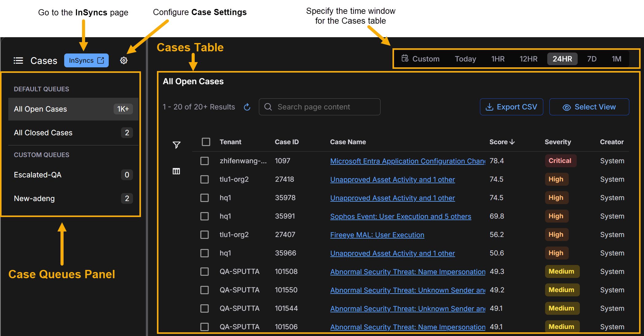Select the checkbox for case 27407
This screenshot has width=644, height=336.
tap(205, 235)
